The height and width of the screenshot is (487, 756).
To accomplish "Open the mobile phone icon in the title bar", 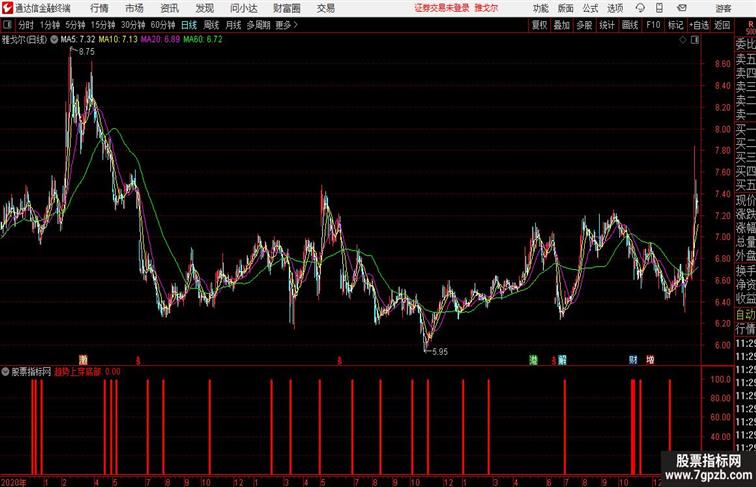I will point(660,8).
